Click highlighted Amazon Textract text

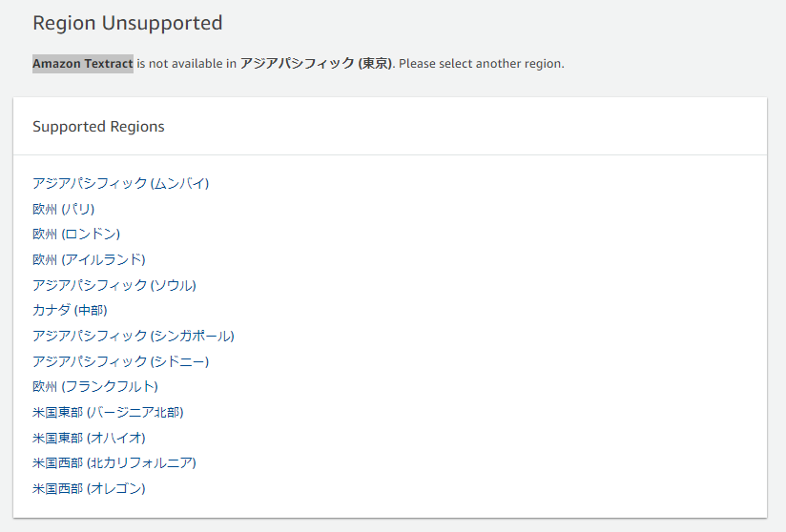pos(83,64)
